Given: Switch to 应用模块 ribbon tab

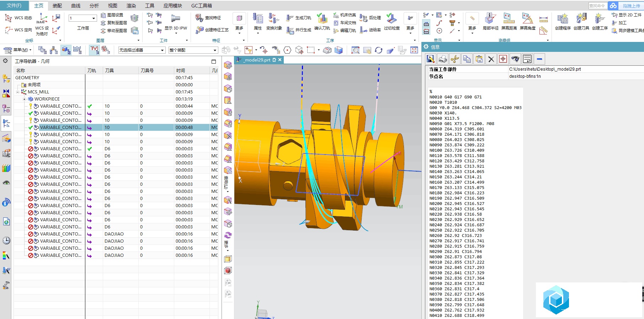Looking at the screenshot, I should (x=173, y=6).
